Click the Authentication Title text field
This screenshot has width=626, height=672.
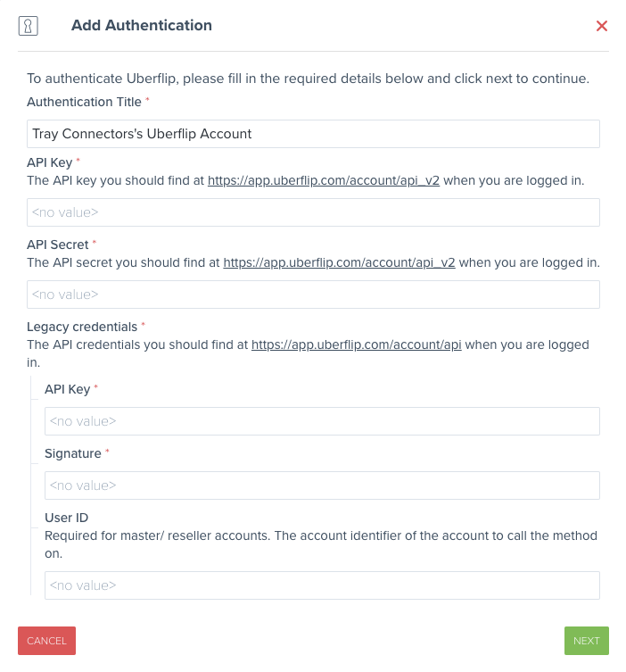click(x=313, y=134)
